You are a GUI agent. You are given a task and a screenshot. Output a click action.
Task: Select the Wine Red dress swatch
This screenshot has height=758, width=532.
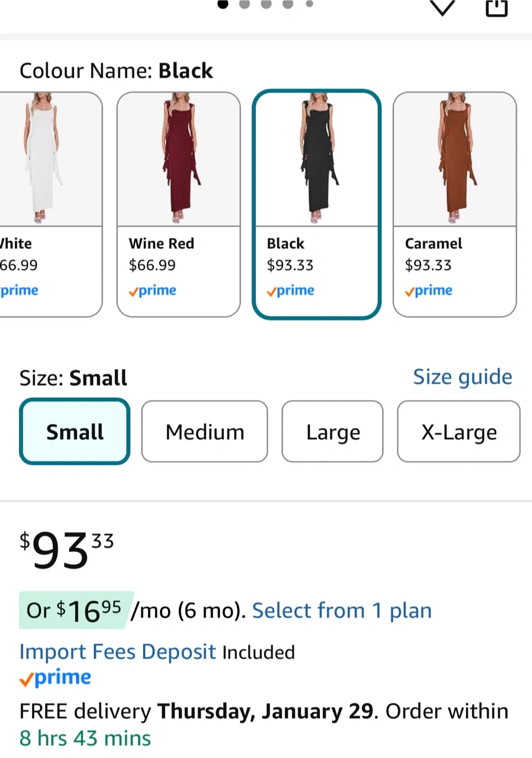point(178,204)
